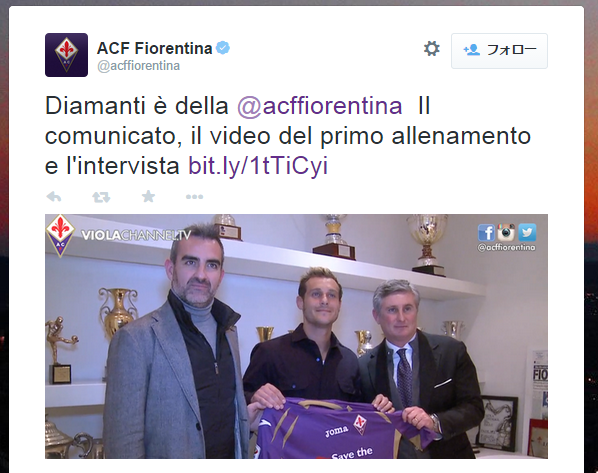Click the Facebook icon in photo
This screenshot has width=598, height=473.
pos(486,232)
